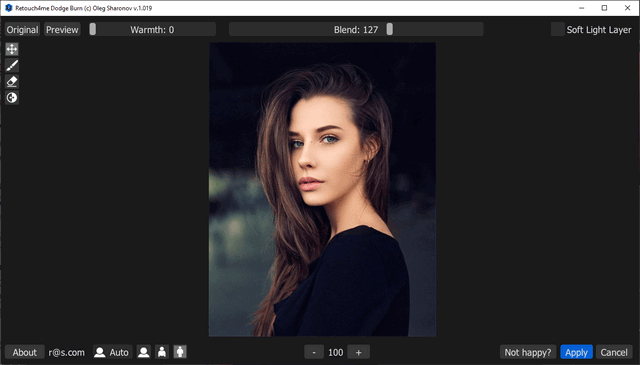Increase zoom with the plus button

point(358,352)
